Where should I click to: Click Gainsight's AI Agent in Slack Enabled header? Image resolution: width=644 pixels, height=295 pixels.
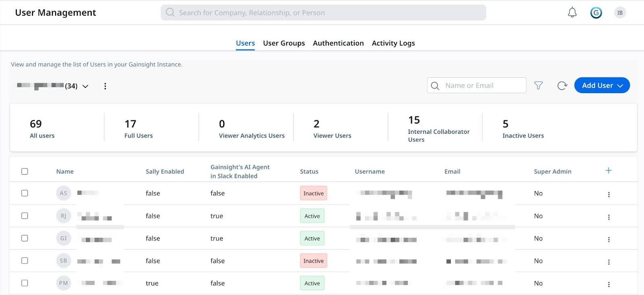[x=240, y=172]
